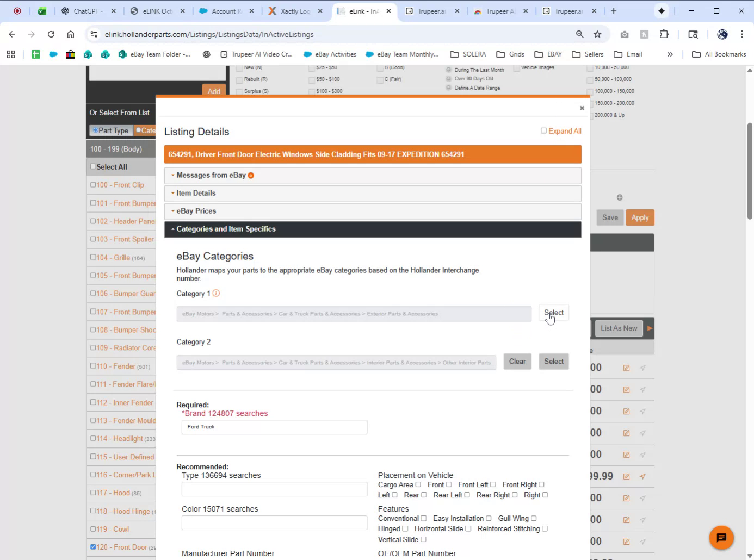
Task: Check 110 - Fender in part list
Action: pos(93,366)
